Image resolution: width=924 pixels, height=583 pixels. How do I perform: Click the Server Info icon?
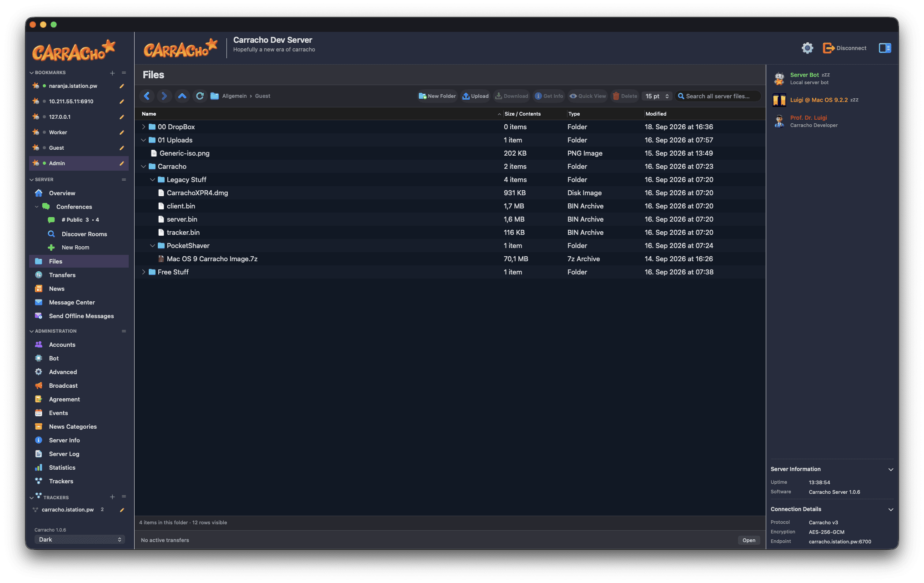[x=39, y=440]
